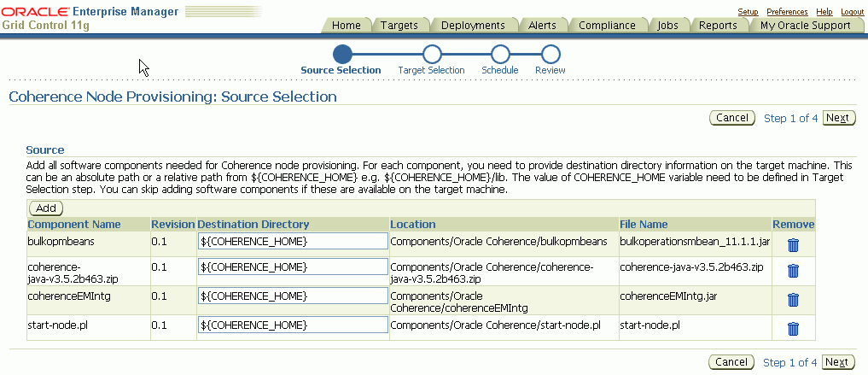Screen dimensions: 868x375
Task: Click the Logout link
Action: (852, 12)
